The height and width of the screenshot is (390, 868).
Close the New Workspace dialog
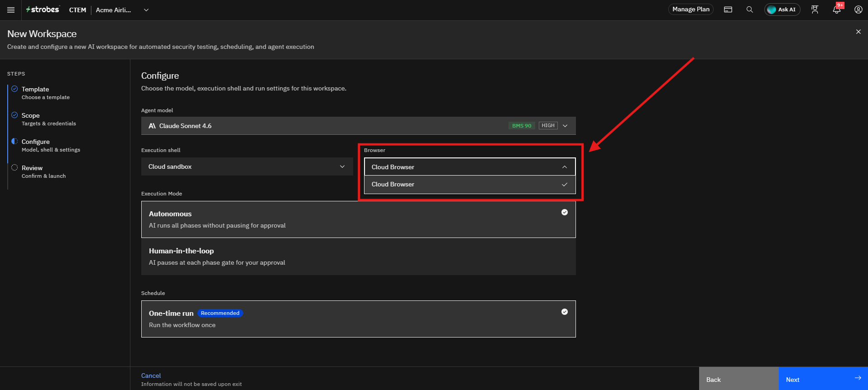point(858,32)
